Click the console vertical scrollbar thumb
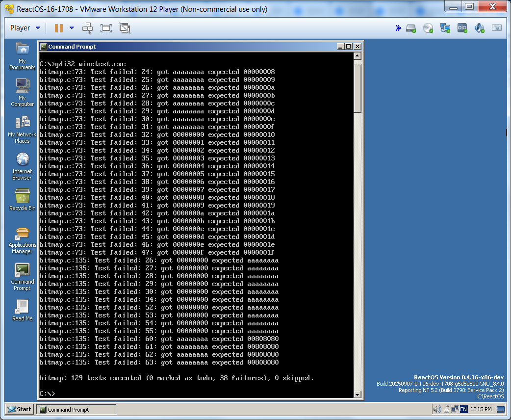This screenshot has height=420, width=511. click(x=357, y=89)
